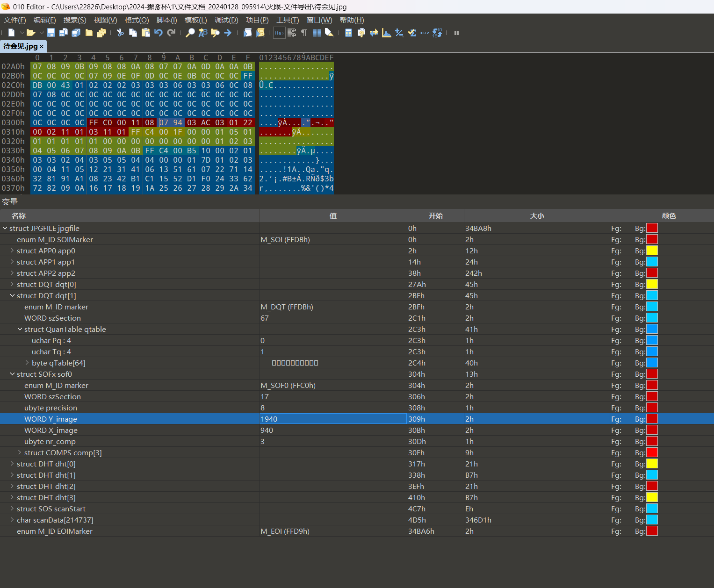
Task: Collapse struct SOFx sof0 node
Action: click(x=12, y=374)
